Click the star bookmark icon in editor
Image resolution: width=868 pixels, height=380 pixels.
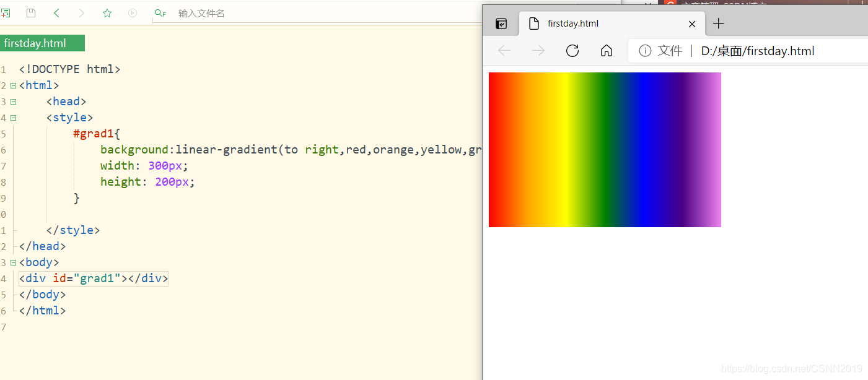107,13
